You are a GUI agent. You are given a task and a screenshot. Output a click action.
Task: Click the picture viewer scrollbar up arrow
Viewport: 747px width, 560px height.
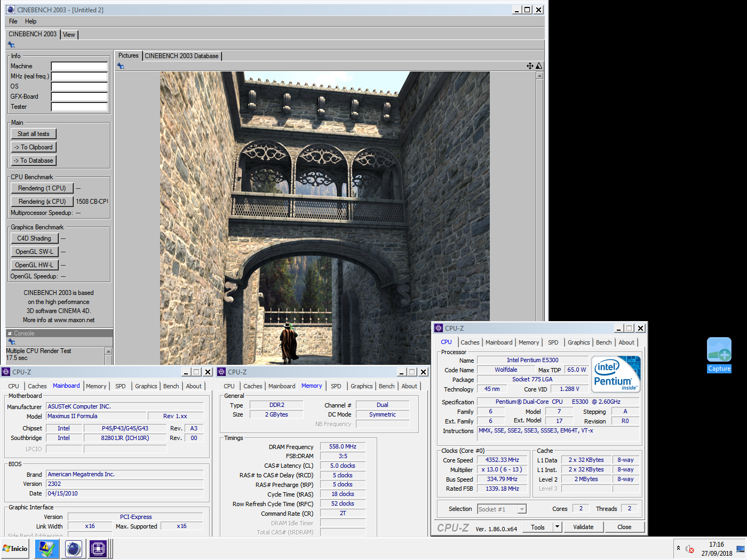click(539, 76)
